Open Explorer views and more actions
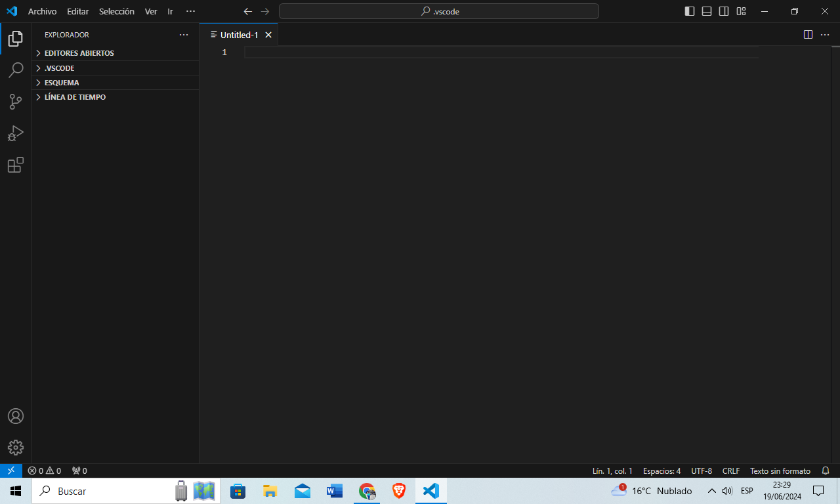This screenshot has width=840, height=504. click(x=184, y=35)
